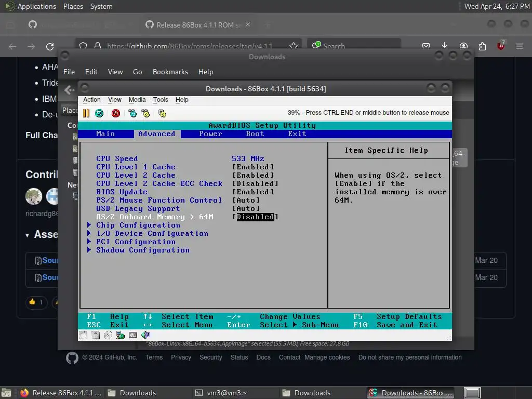The image size is (532, 399).
Task: Click highlighted OS/2 memory Disabled value
Action: click(x=255, y=217)
